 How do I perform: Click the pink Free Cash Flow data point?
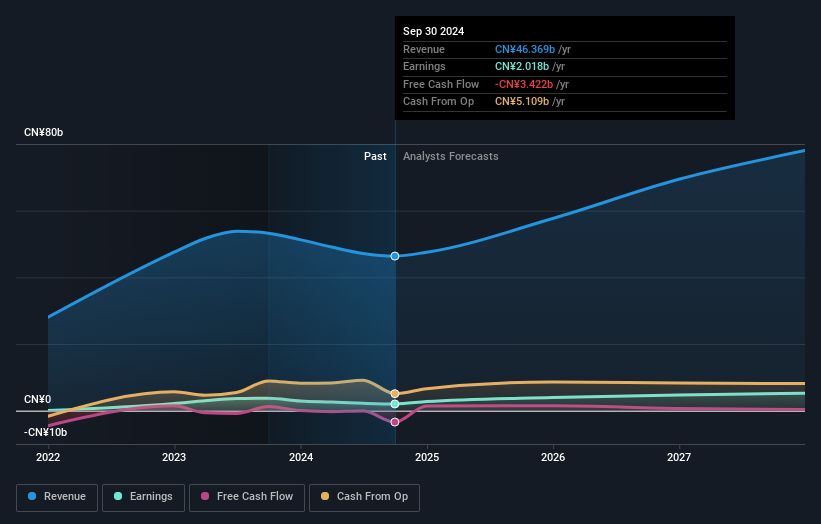395,422
